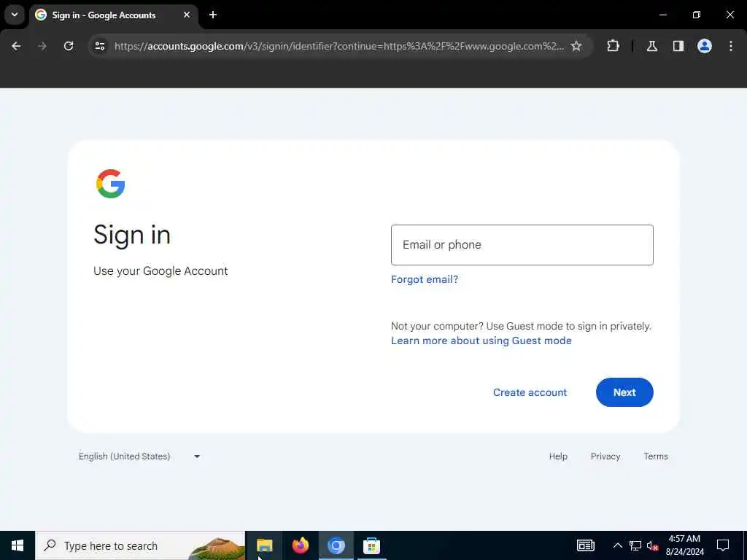The image size is (747, 560).
Task: Open File Explorer from taskbar
Action: pos(264,545)
